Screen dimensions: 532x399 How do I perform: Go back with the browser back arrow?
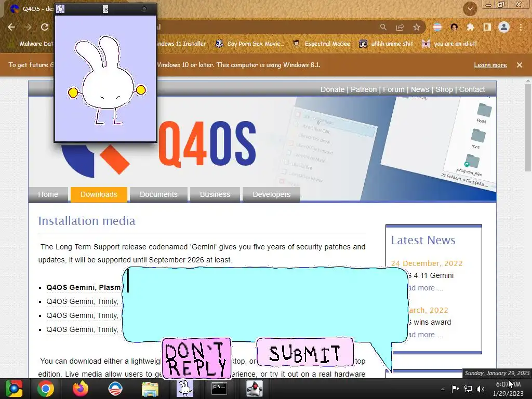(x=11, y=27)
